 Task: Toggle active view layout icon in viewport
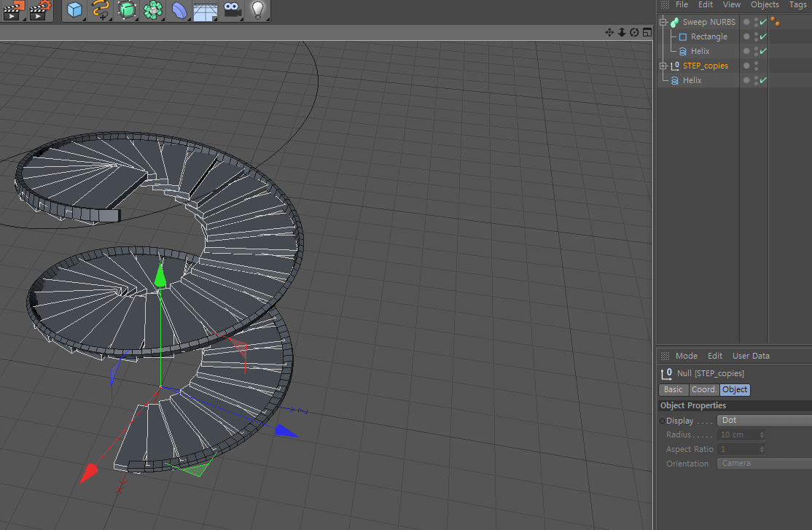(647, 32)
